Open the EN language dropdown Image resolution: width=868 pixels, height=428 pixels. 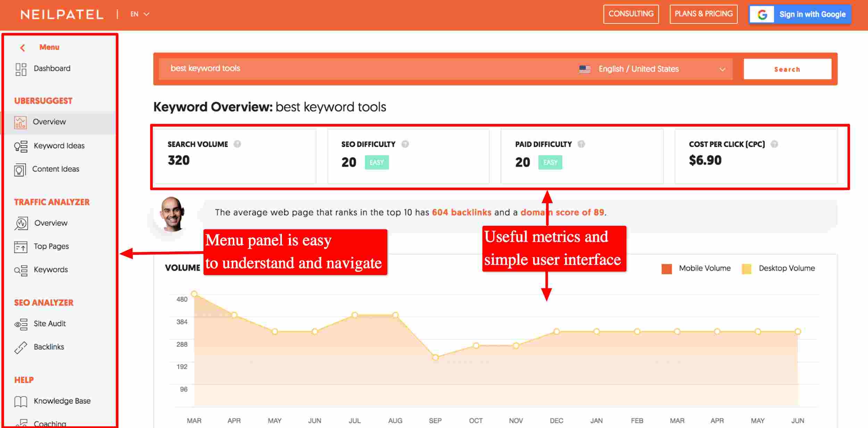pos(140,14)
